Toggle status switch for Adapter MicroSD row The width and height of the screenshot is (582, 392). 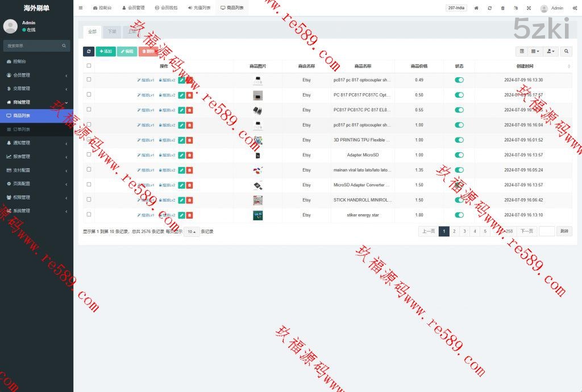pos(459,155)
